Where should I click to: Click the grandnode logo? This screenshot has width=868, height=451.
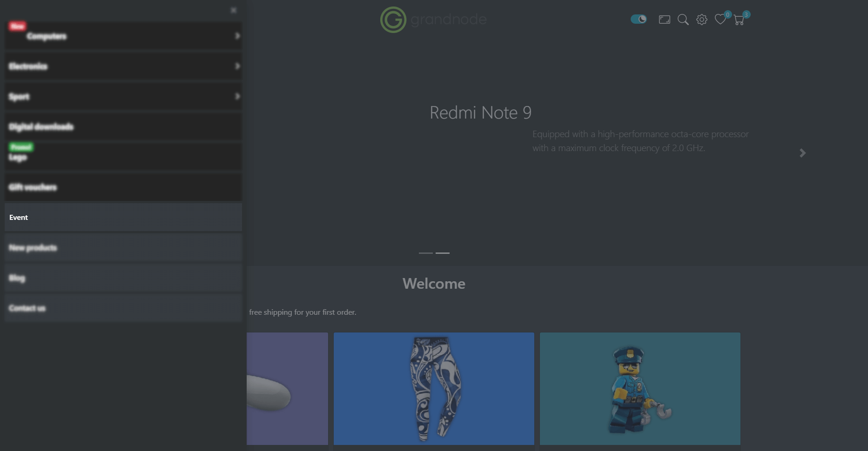433,20
